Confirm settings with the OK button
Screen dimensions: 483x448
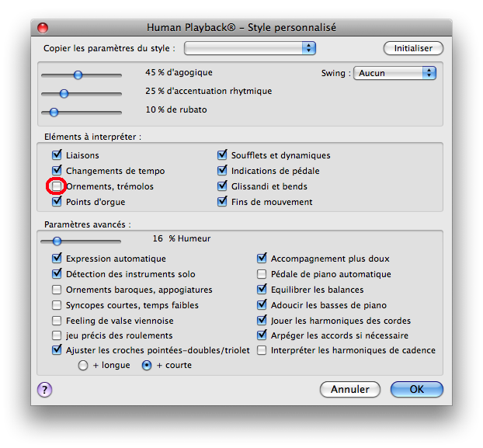[x=416, y=389]
